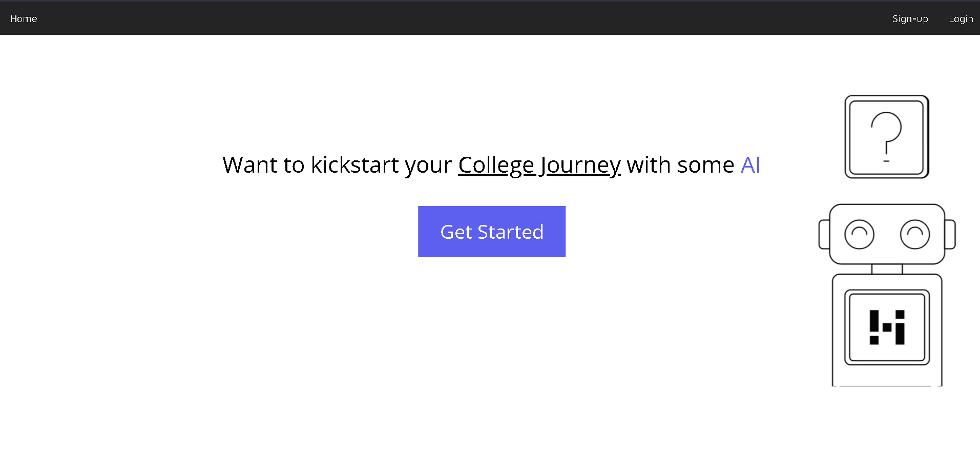This screenshot has height=455, width=980.
Task: Click the word 'Want' starting the headline
Action: pyautogui.click(x=250, y=165)
